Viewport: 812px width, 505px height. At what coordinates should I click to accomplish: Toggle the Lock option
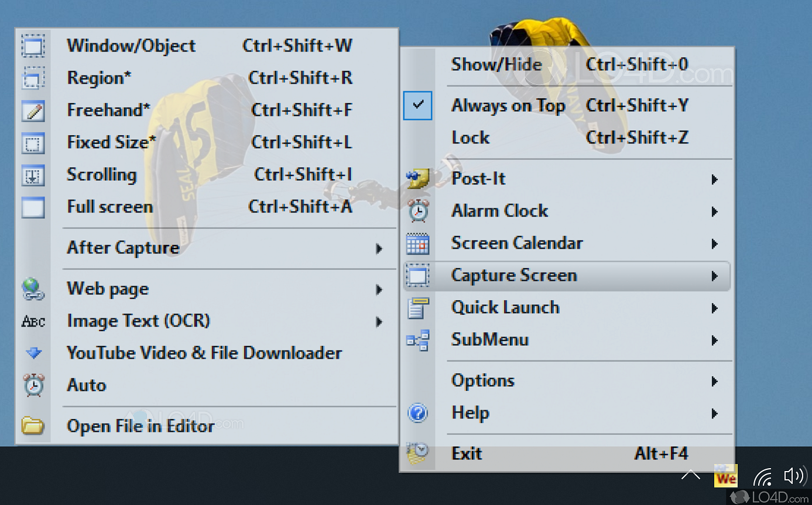click(x=470, y=138)
